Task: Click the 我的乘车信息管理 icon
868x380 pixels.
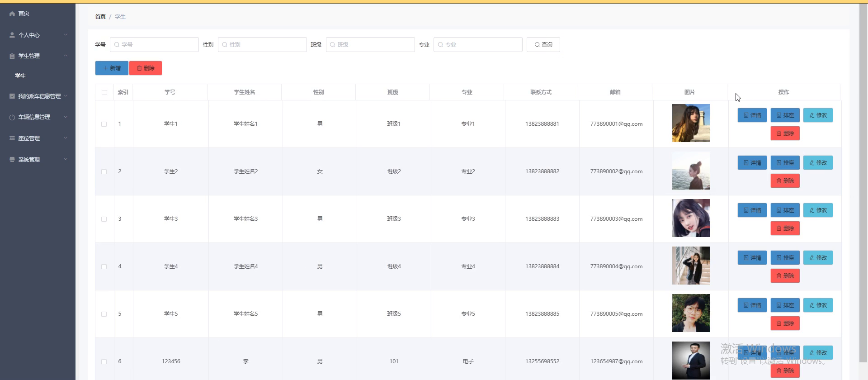Action: click(12, 96)
